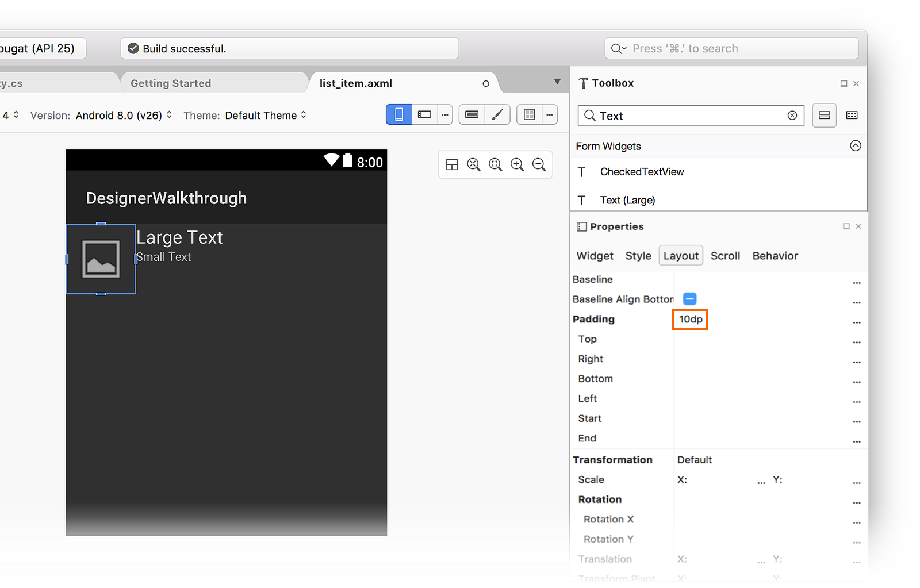The image size is (920, 588).
Task: Switch to the Getting Started tab
Action: pyautogui.click(x=171, y=83)
